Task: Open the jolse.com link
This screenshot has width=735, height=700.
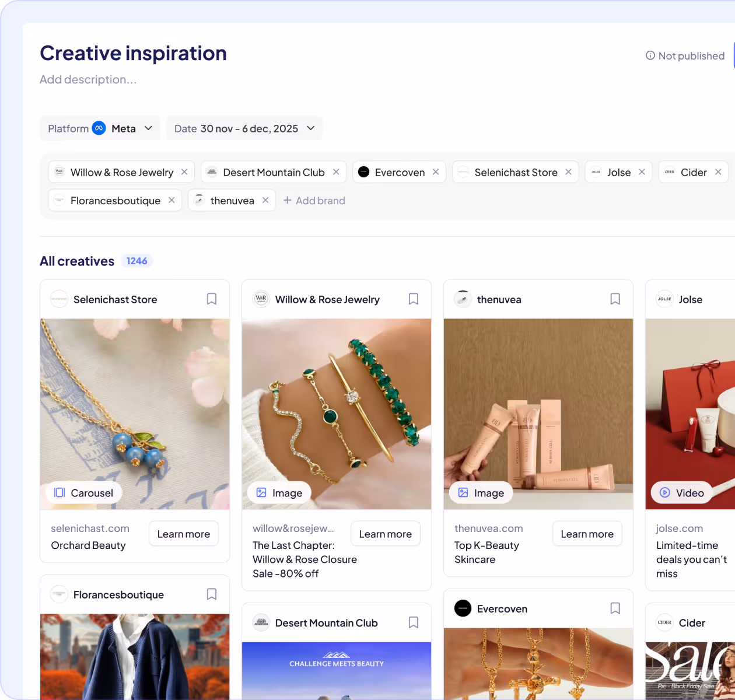Action: pos(680,528)
